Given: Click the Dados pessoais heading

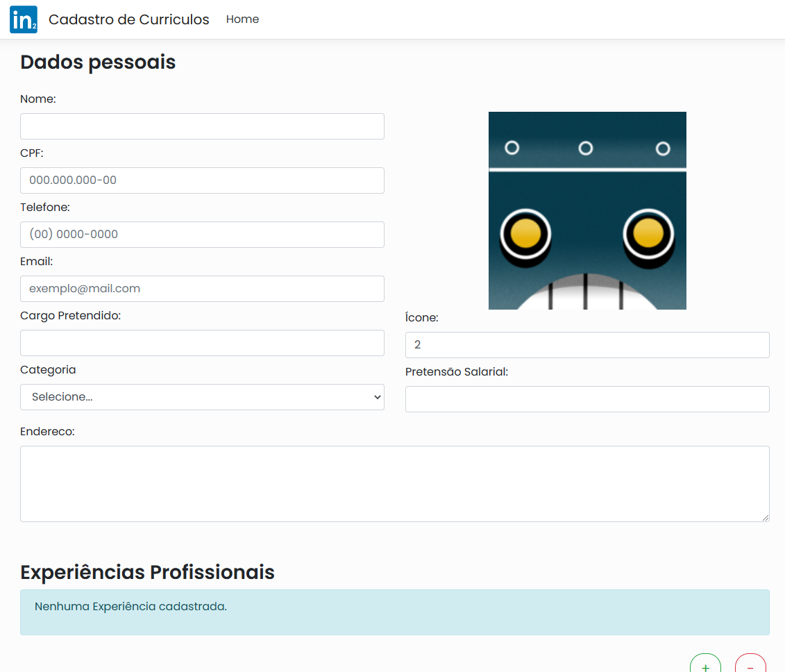Looking at the screenshot, I should tap(98, 62).
